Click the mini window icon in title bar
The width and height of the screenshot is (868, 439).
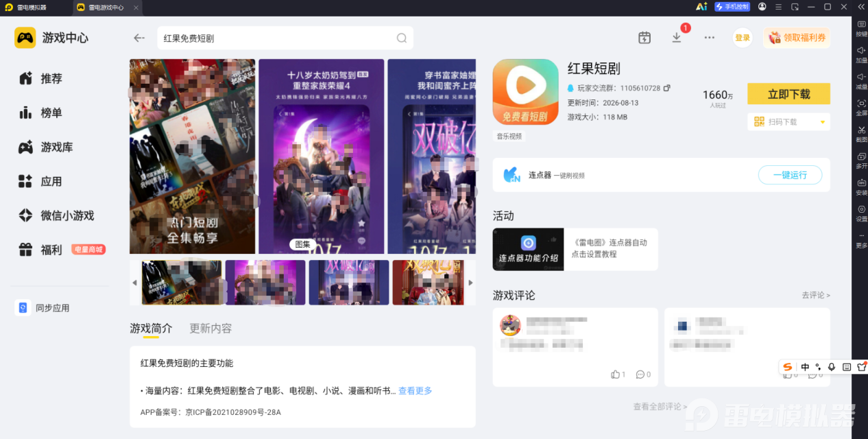tap(795, 7)
